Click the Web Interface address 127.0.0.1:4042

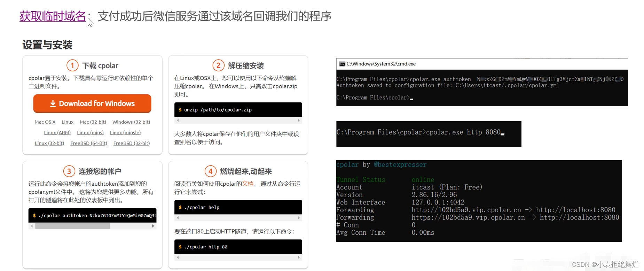tap(438, 202)
